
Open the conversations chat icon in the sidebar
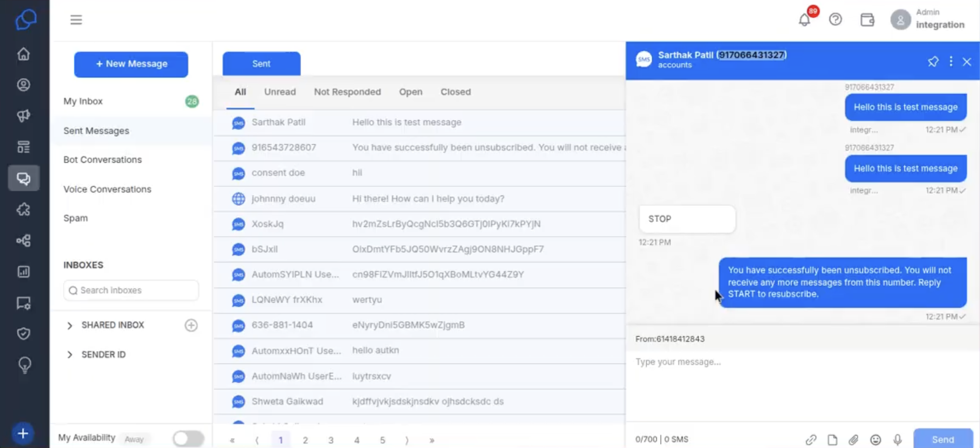coord(23,178)
